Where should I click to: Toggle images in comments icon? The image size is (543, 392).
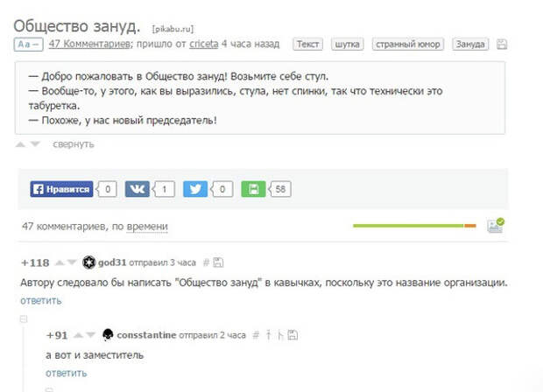click(496, 226)
